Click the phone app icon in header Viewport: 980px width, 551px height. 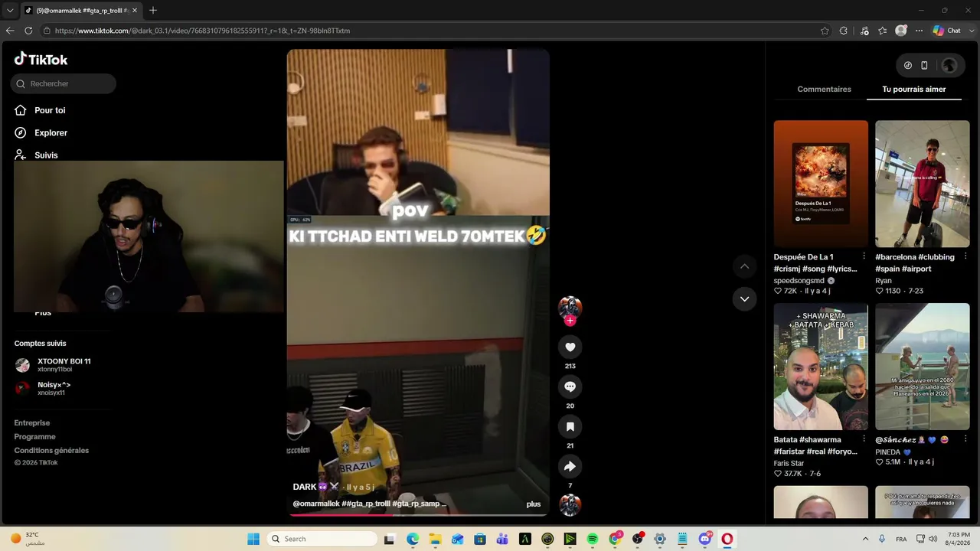924,66
